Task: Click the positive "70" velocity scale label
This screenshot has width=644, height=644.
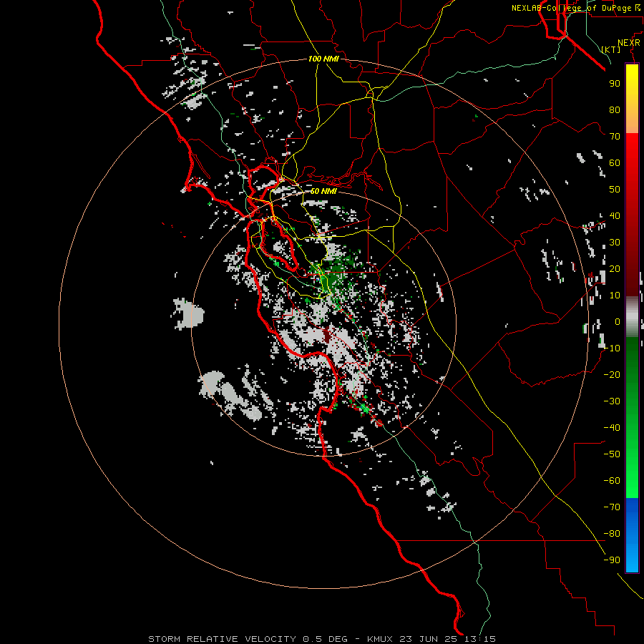Action: [615, 137]
